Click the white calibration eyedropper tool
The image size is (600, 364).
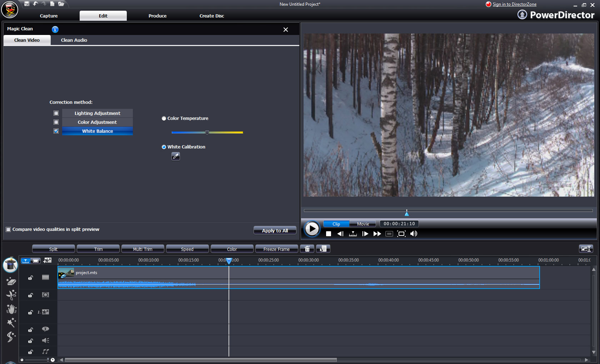coord(175,156)
